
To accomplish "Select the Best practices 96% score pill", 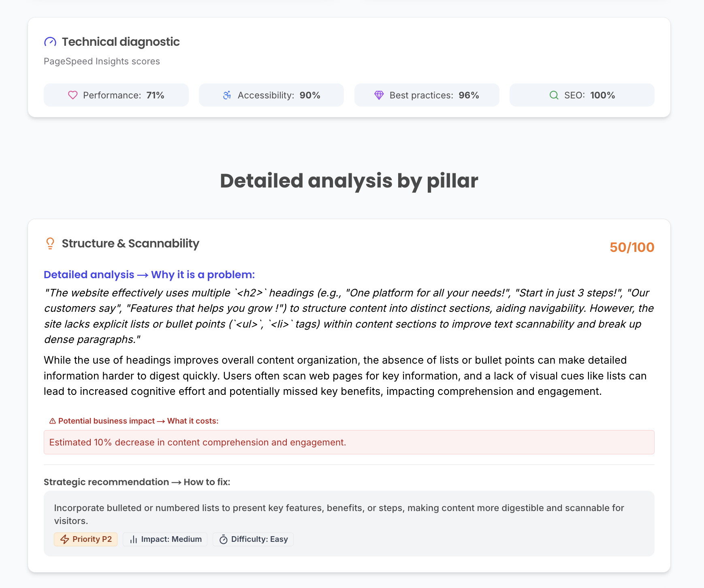I will 427,95.
